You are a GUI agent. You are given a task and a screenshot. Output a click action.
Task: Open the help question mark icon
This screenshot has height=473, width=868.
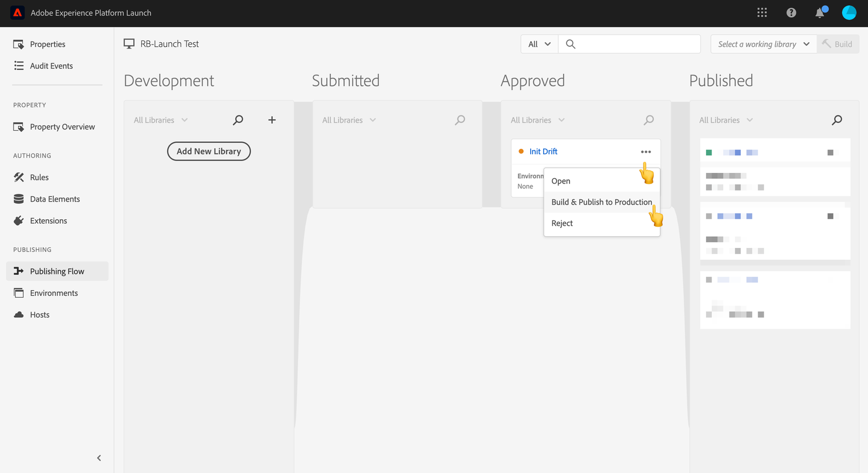[791, 12]
